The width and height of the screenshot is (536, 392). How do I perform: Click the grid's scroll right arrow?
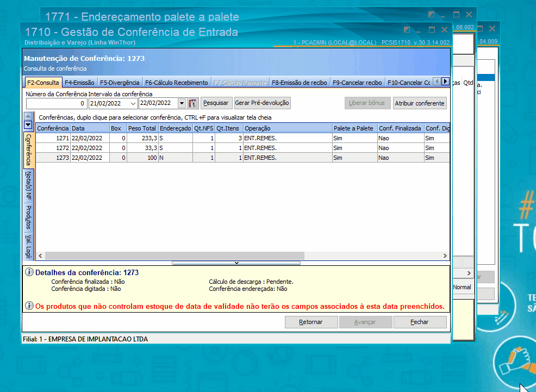(x=445, y=256)
